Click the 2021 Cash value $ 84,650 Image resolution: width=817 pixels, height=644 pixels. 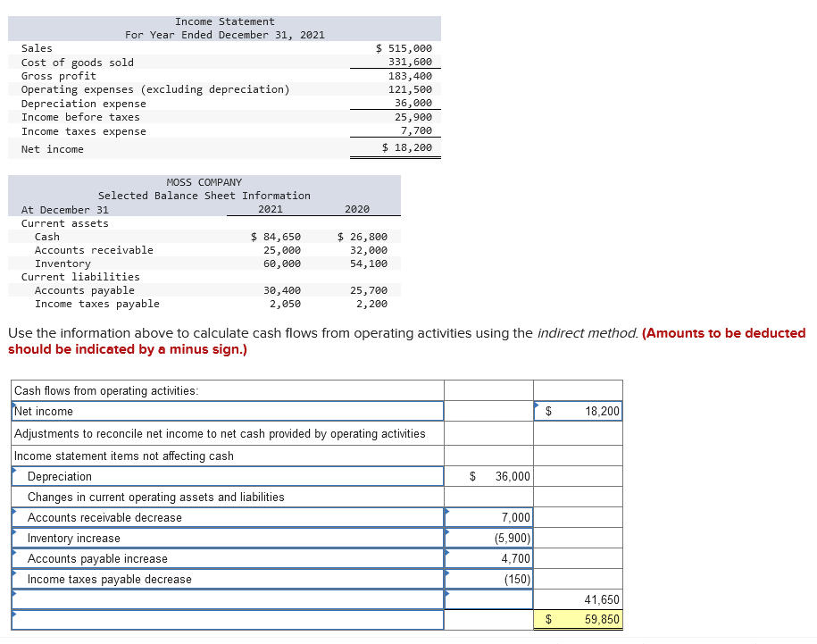click(x=276, y=237)
